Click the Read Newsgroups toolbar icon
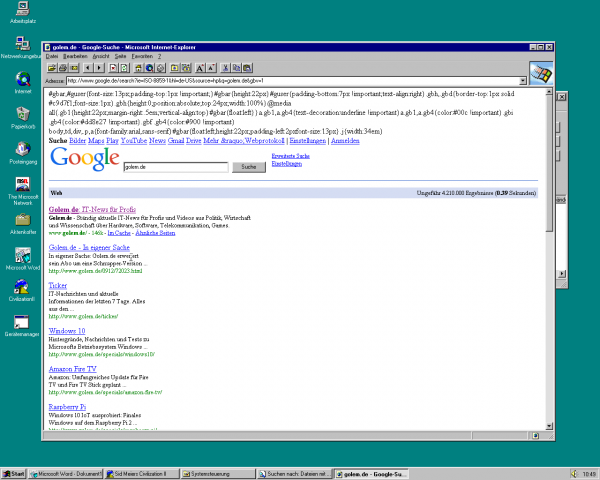This screenshot has height=480, width=600. [161, 68]
